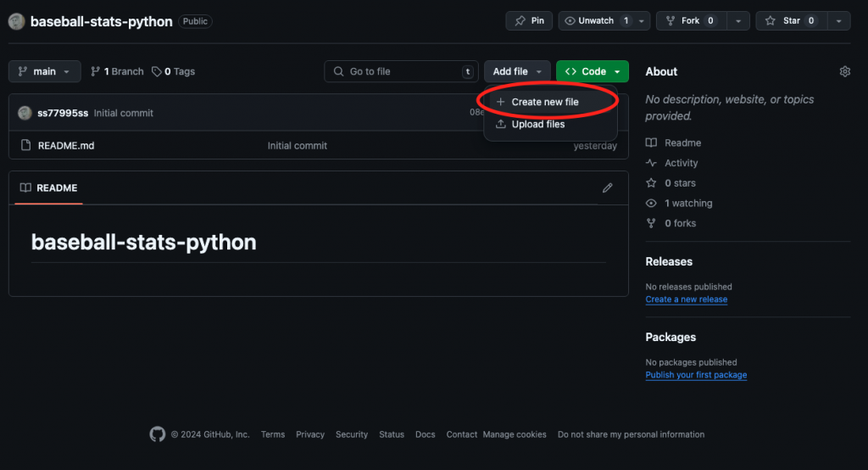Open About settings gear icon
This screenshot has height=470, width=868.
pyautogui.click(x=845, y=71)
